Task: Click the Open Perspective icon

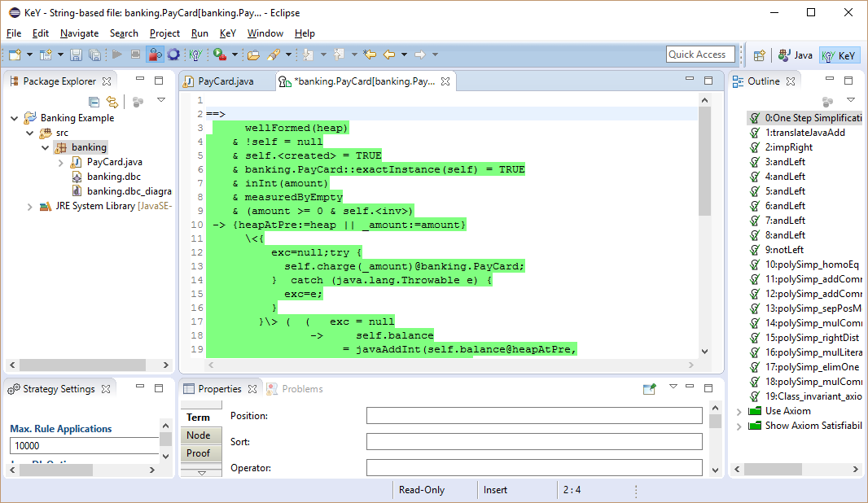Action: pos(760,55)
